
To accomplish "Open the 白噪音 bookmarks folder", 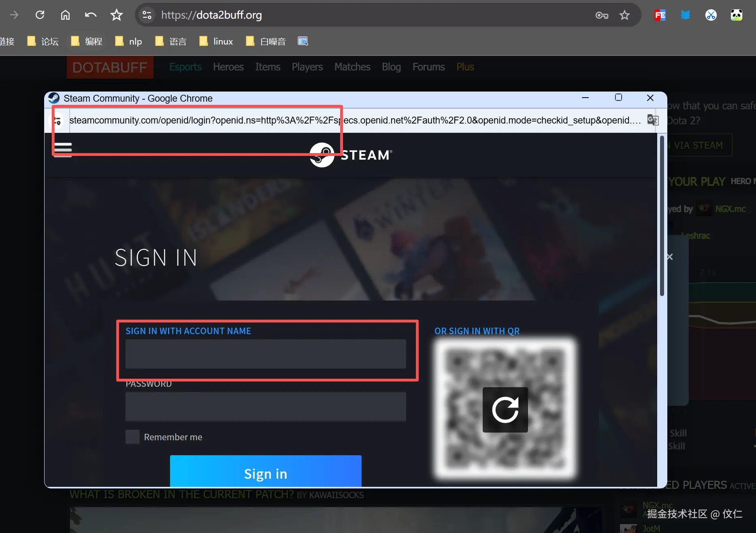I will click(x=266, y=41).
